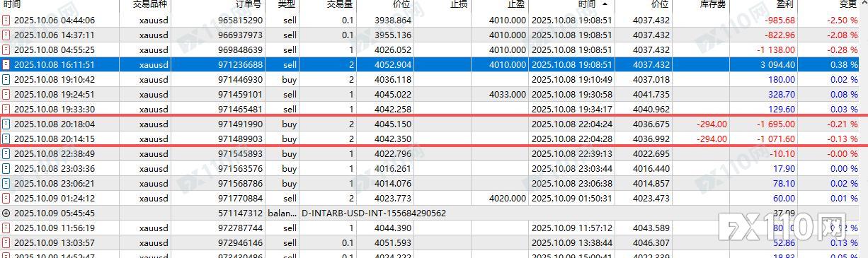Click the icon of highlighted row 2025.10.08 16:11:51

coord(6,64)
